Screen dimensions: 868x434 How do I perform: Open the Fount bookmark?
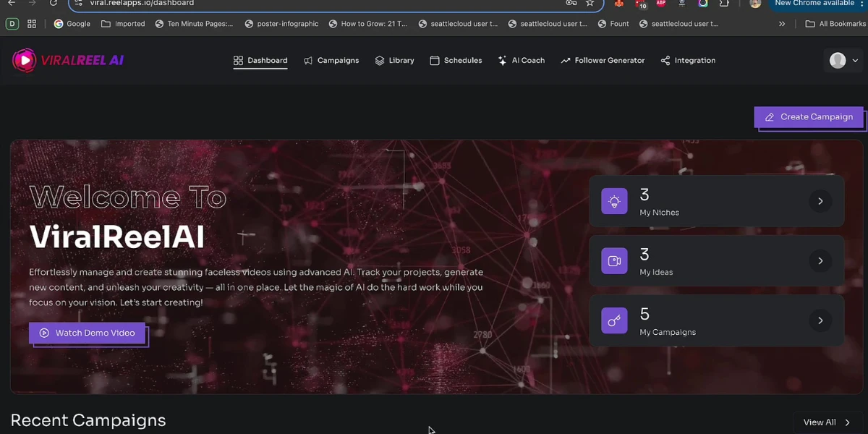(613, 24)
